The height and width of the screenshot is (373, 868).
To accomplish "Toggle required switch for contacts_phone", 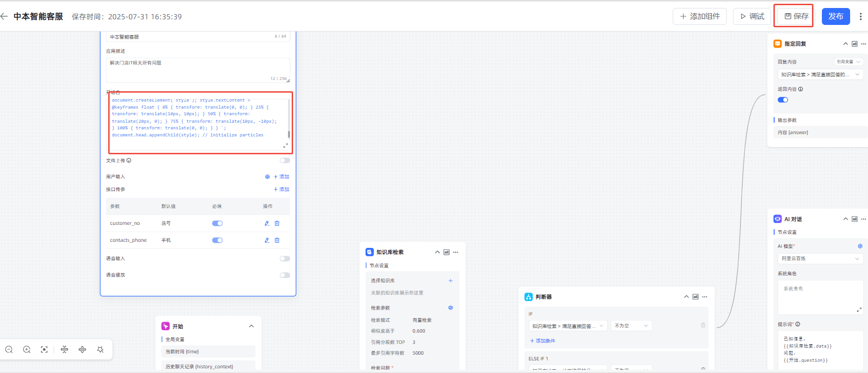I will point(217,240).
